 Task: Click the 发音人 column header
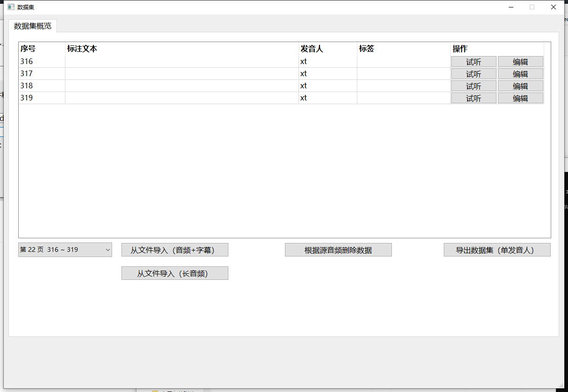[x=328, y=49]
